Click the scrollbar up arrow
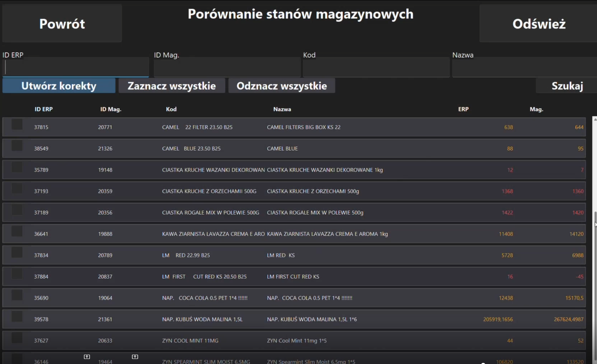Viewport: 597px width, 364px height. [x=595, y=119]
